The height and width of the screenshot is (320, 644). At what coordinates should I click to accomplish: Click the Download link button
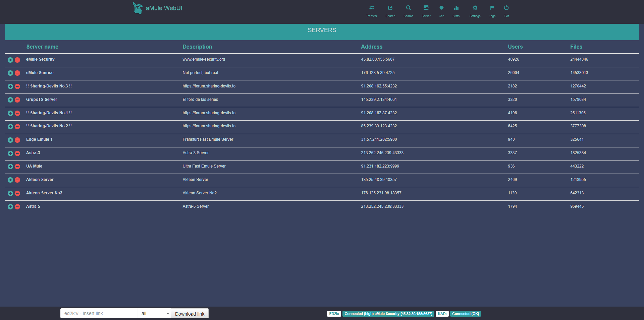(190, 314)
